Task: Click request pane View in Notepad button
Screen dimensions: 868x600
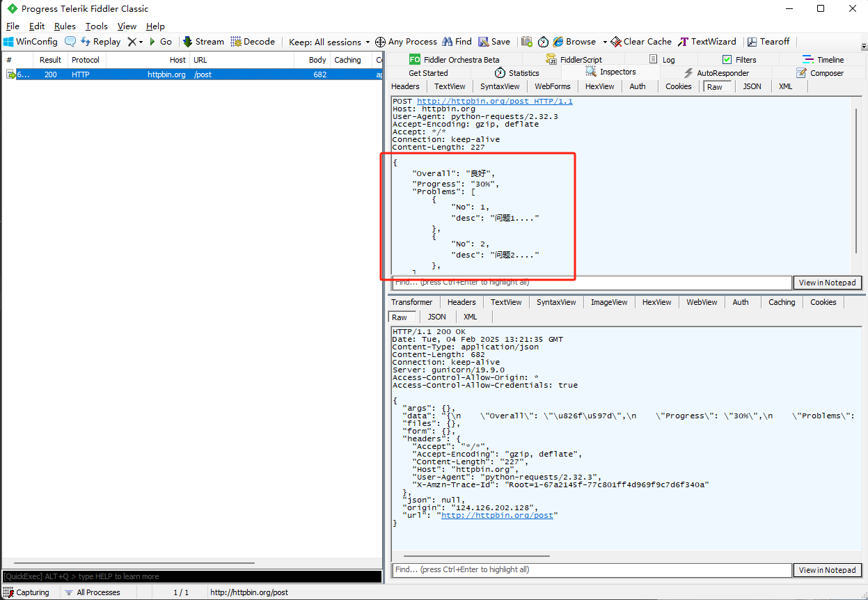Action: [828, 283]
